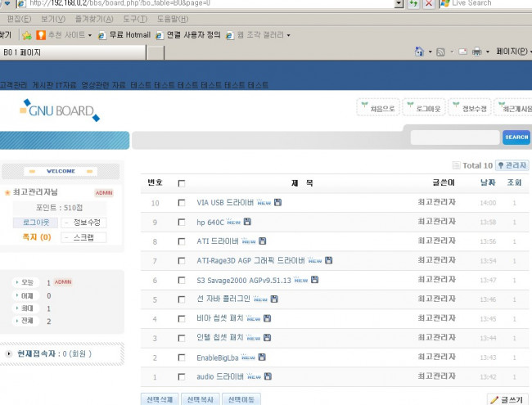This screenshot has height=405, width=532.
Task: Click the Print icon in the IE toolbar
Action: tap(476, 52)
